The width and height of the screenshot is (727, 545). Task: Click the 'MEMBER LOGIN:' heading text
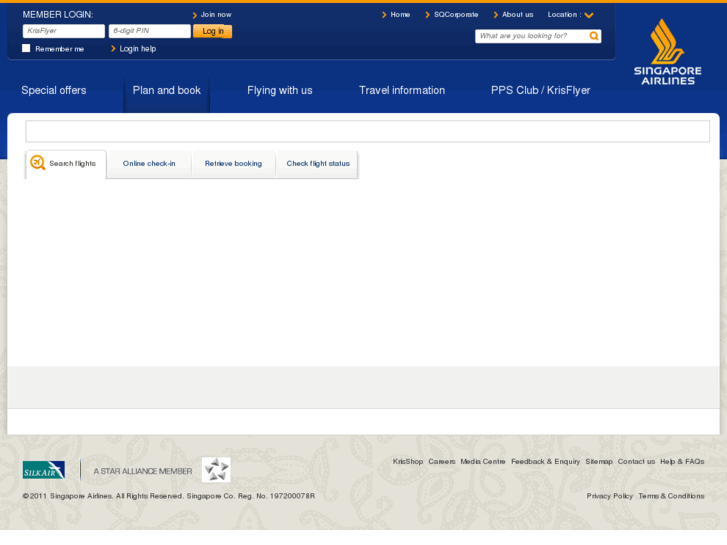58,15
